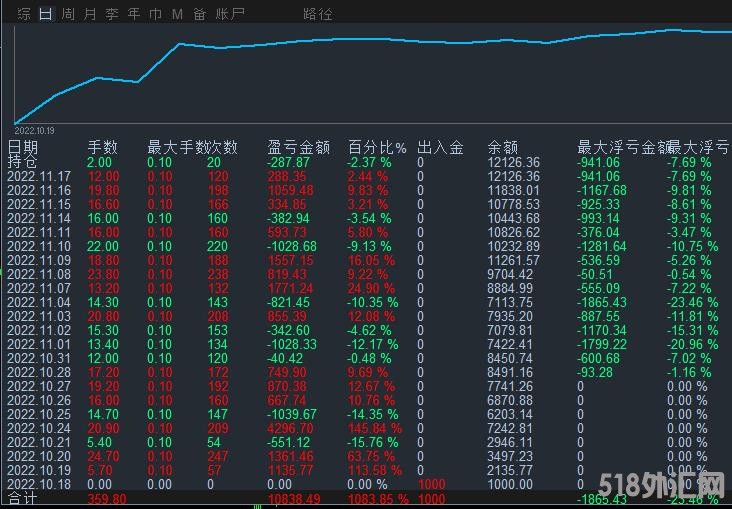Select the 年 yearly tab
The width and height of the screenshot is (732, 509).
point(134,14)
